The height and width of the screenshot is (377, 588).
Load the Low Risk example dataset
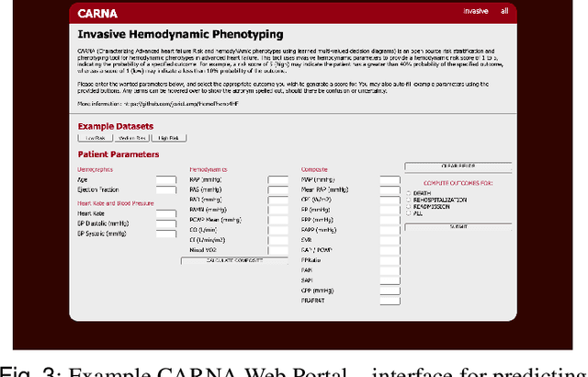click(92, 137)
